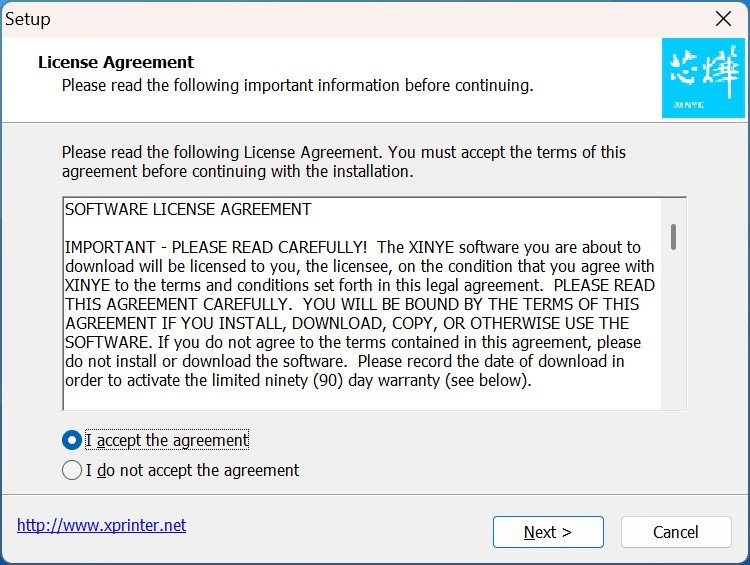Click the bold "License Agreement" heading
This screenshot has width=750, height=565.
pos(116,62)
